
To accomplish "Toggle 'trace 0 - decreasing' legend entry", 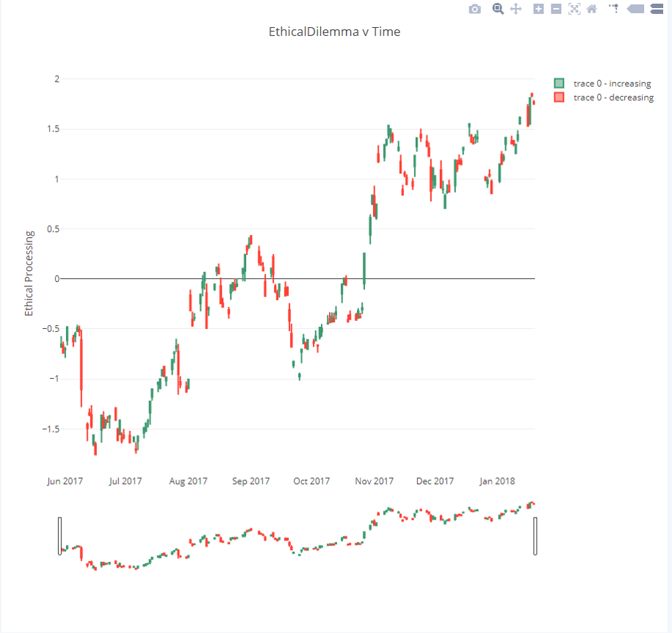I will pyautogui.click(x=604, y=97).
